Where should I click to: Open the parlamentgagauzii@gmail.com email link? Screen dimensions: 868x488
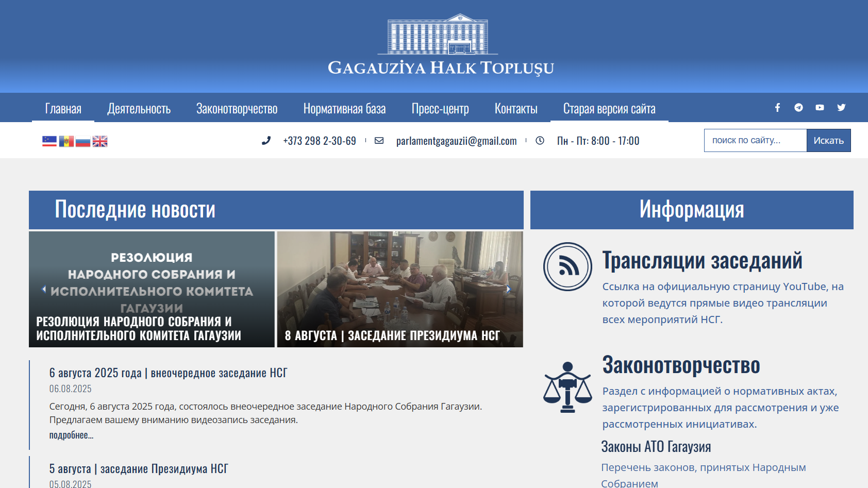click(x=456, y=141)
